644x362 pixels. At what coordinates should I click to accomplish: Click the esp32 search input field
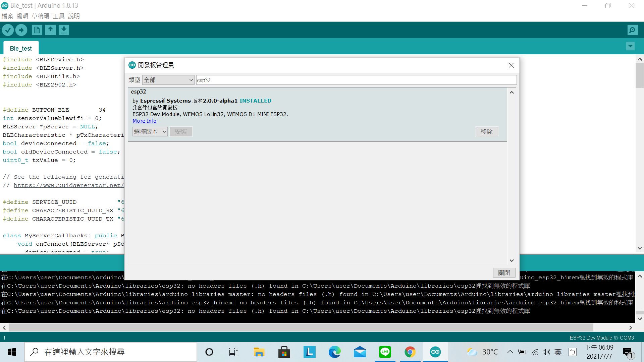pyautogui.click(x=356, y=80)
